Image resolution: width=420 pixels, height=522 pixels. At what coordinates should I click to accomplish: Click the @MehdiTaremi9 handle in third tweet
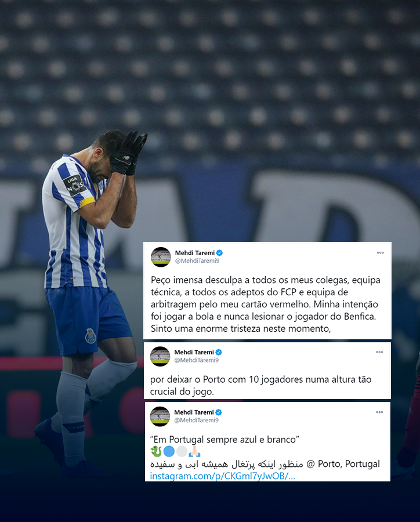[x=197, y=420]
